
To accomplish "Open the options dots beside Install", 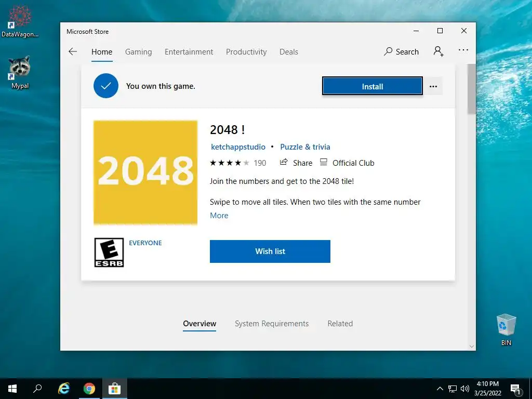I will [433, 86].
